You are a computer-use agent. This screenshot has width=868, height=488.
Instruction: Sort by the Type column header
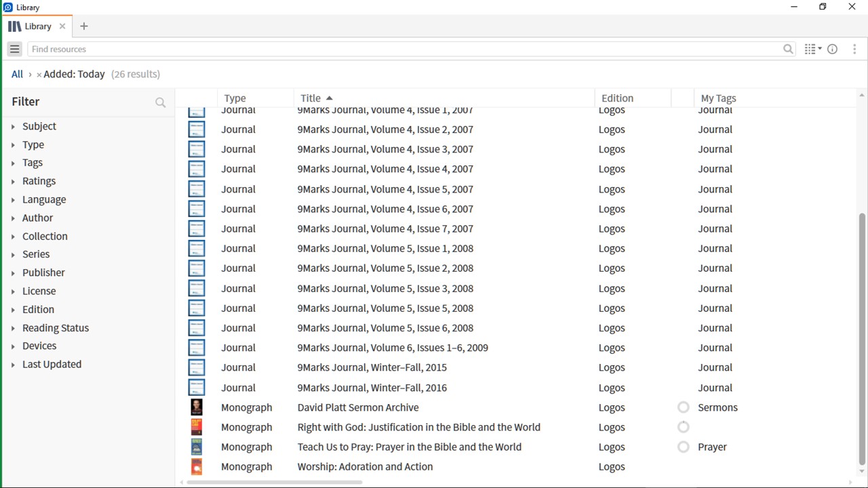[x=235, y=98]
